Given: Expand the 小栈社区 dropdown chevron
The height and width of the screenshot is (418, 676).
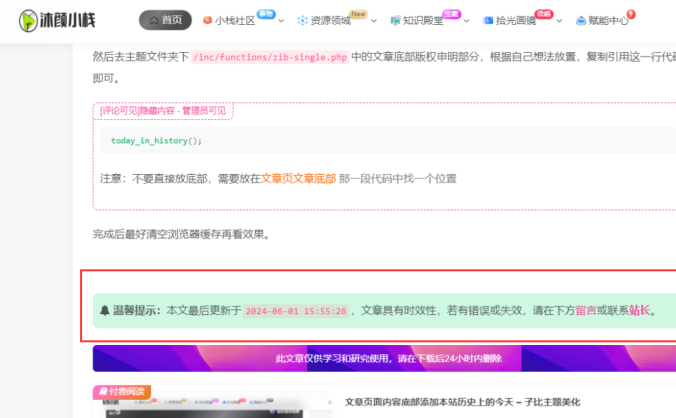Looking at the screenshot, I should 281,21.
